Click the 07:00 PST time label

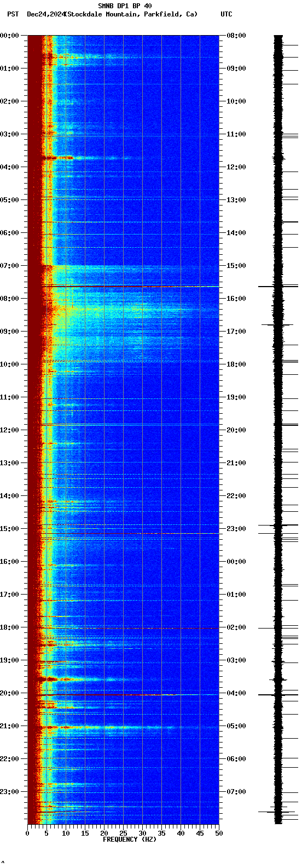[10, 266]
